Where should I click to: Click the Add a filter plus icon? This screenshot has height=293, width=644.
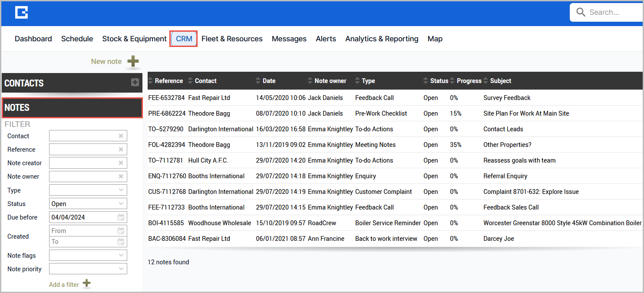(x=87, y=284)
